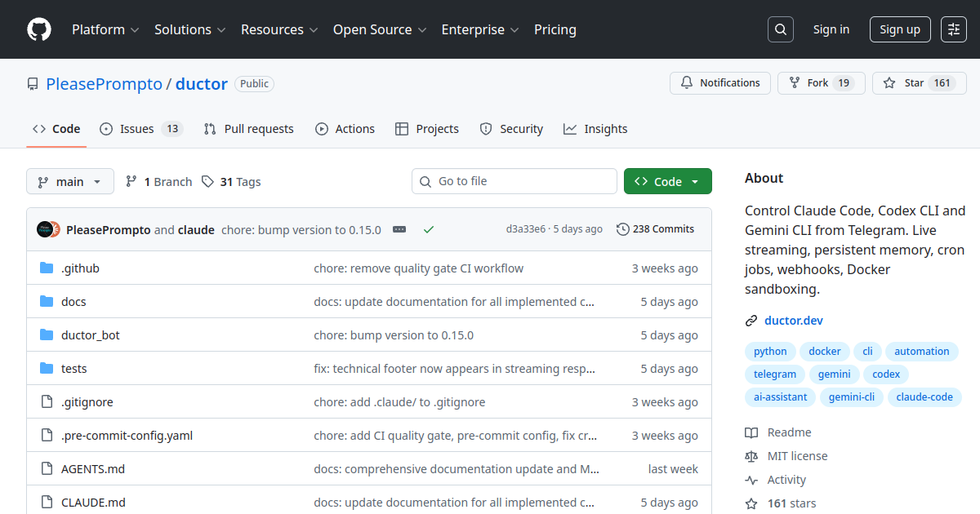
Task: Switch to the Pull requests tab
Action: pyautogui.click(x=249, y=129)
